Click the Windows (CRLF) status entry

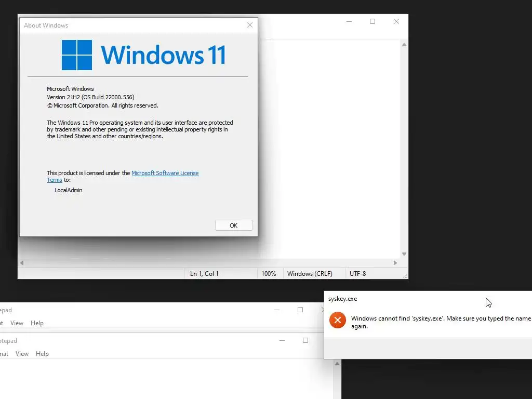click(x=310, y=273)
